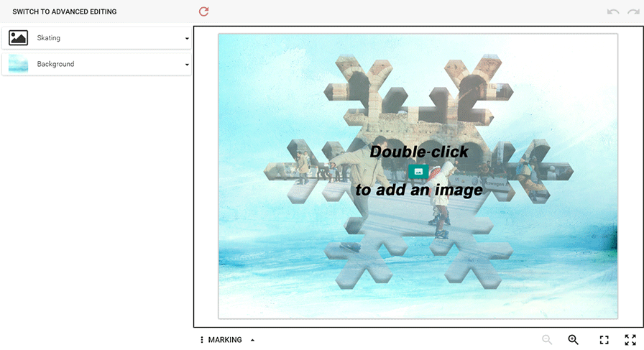Click the fit-to-screen corner brackets icon
The image size is (644, 350).
click(604, 340)
